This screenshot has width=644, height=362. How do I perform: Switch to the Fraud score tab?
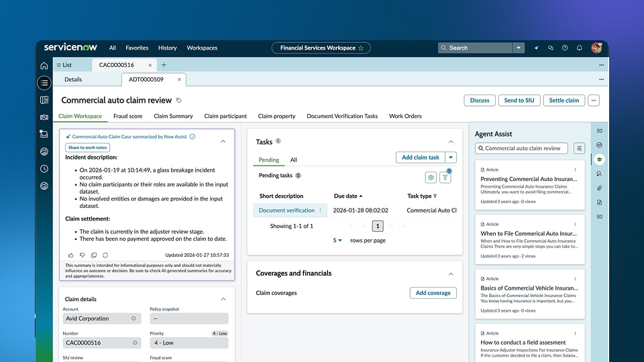tap(127, 116)
